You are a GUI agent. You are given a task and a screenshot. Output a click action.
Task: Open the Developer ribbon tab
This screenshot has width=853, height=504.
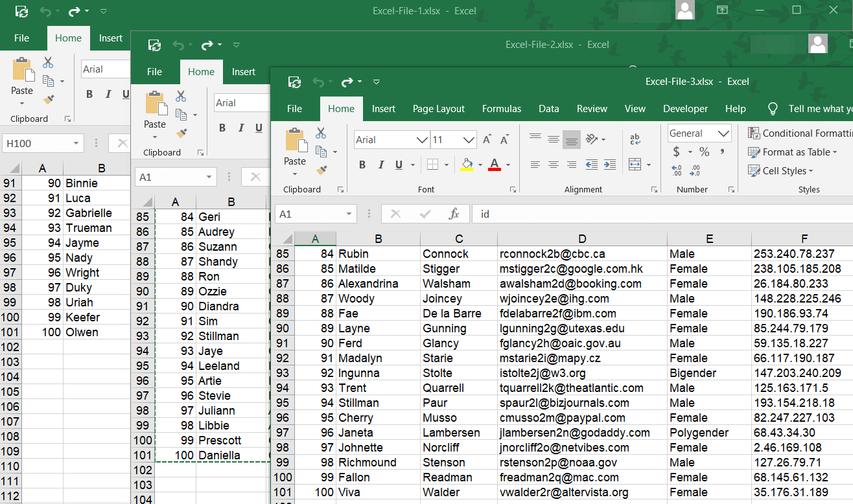(x=685, y=108)
